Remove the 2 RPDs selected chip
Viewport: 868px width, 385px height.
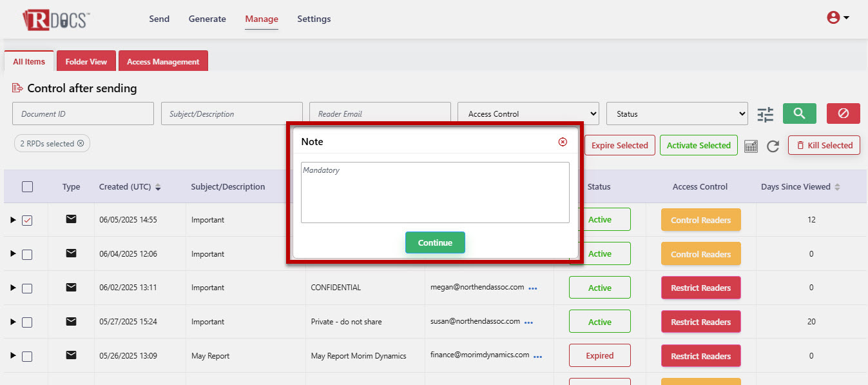tap(81, 144)
